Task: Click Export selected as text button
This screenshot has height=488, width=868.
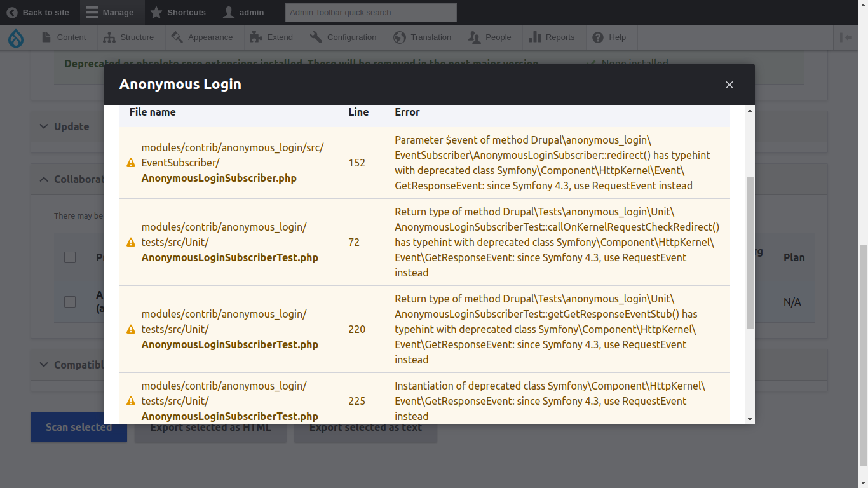Action: (365, 427)
